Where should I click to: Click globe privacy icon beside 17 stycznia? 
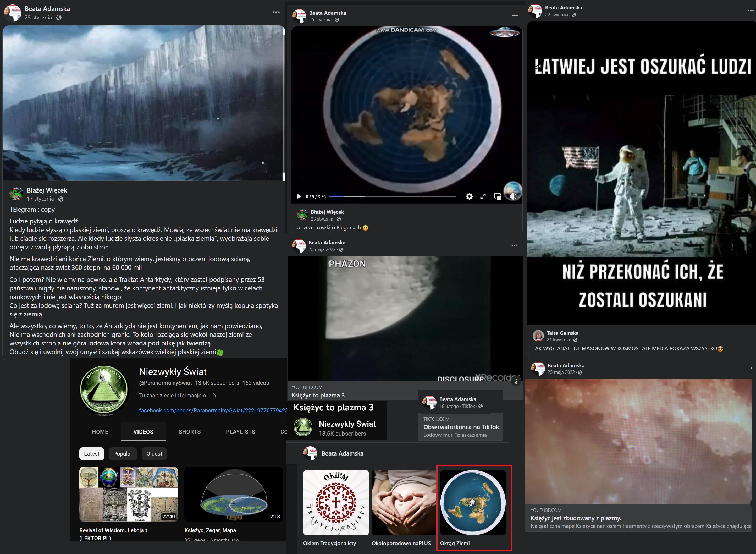[x=61, y=199]
